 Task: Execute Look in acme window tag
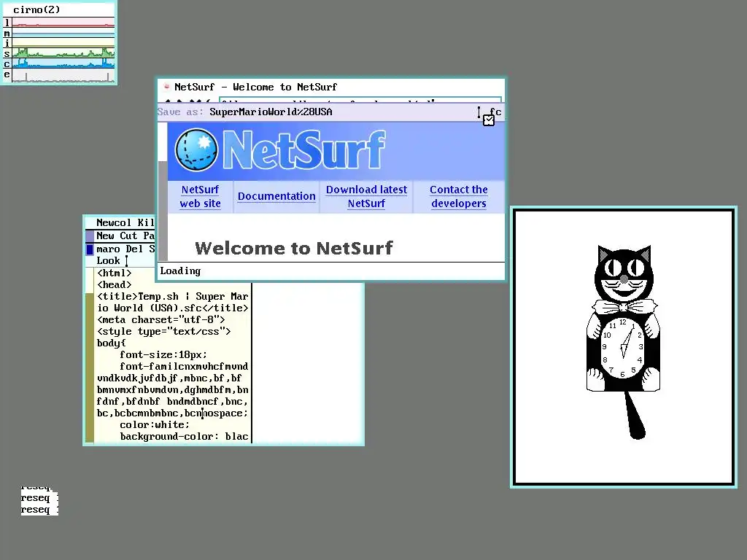pos(108,260)
